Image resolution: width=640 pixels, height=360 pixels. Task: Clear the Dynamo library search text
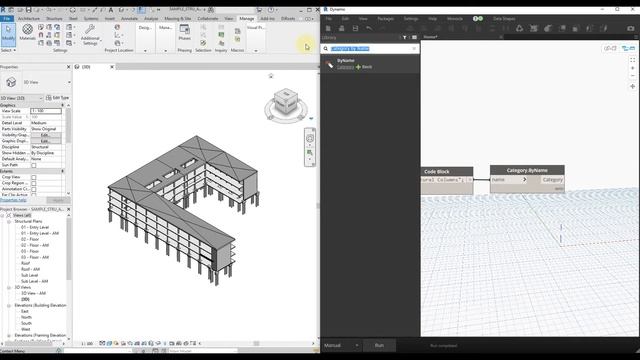(x=414, y=49)
